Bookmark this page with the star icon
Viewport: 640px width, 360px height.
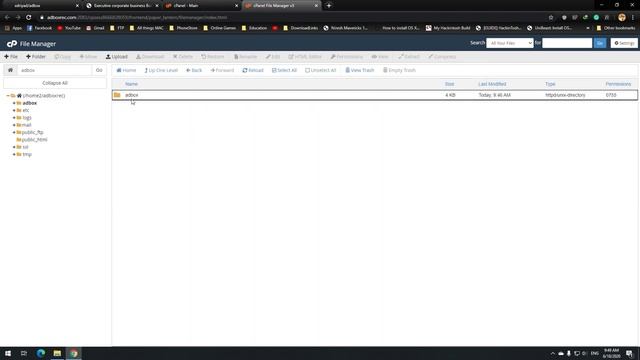pyautogui.click(x=551, y=18)
